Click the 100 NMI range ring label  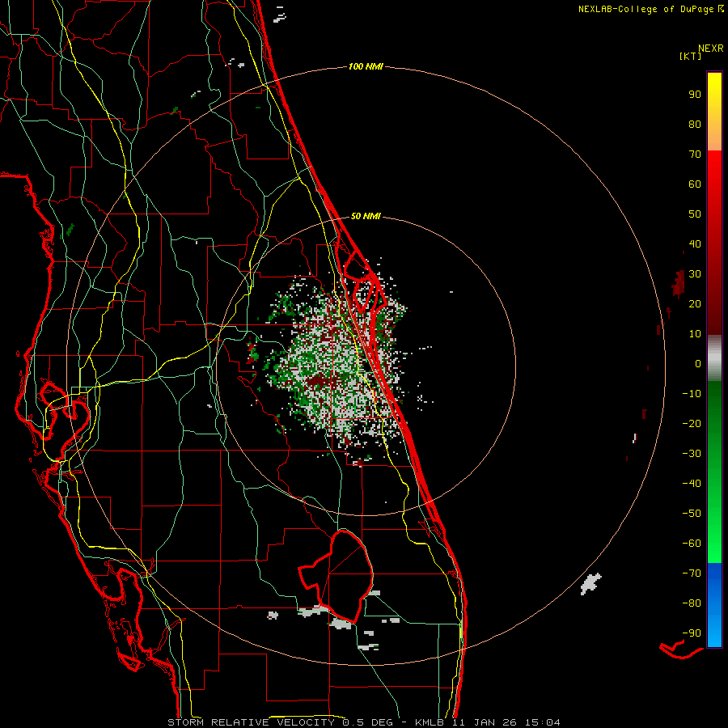click(x=366, y=67)
